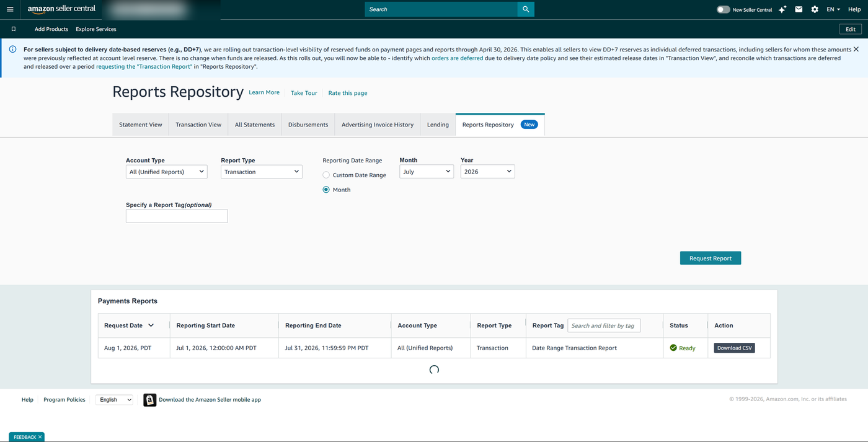Click Add Products in favorites bar
This screenshot has height=442, width=868.
pyautogui.click(x=51, y=29)
